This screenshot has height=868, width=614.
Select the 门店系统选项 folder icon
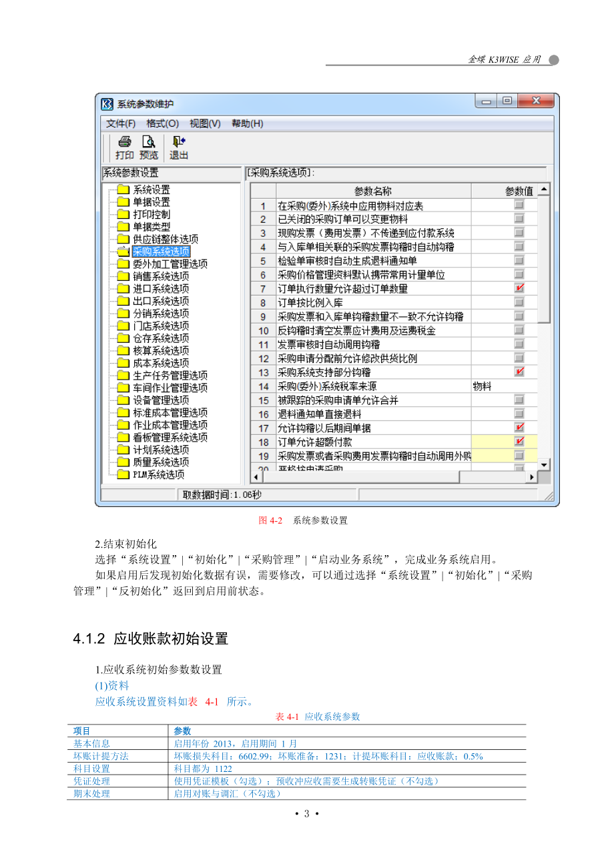(123, 326)
